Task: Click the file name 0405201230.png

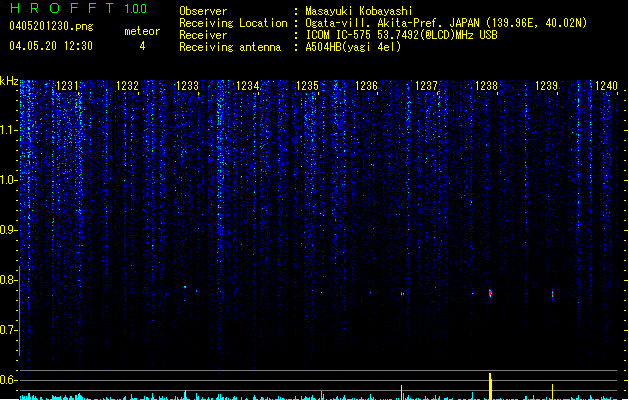Action: click(x=51, y=26)
